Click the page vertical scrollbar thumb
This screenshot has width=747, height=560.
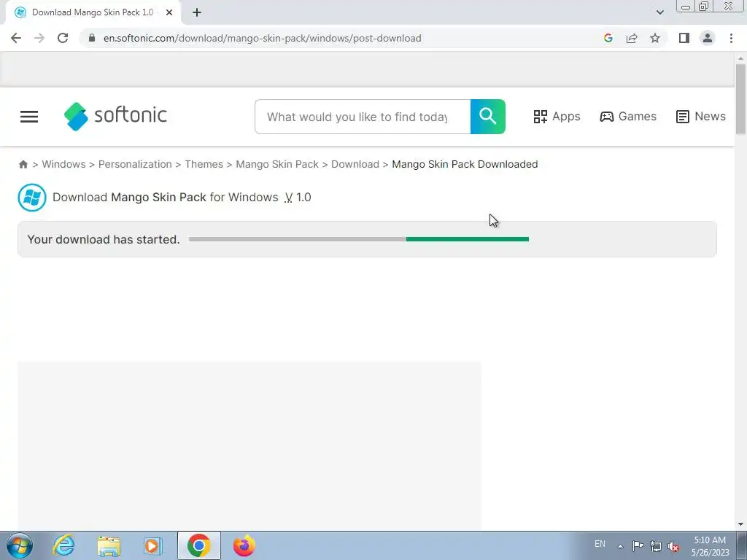point(740,98)
